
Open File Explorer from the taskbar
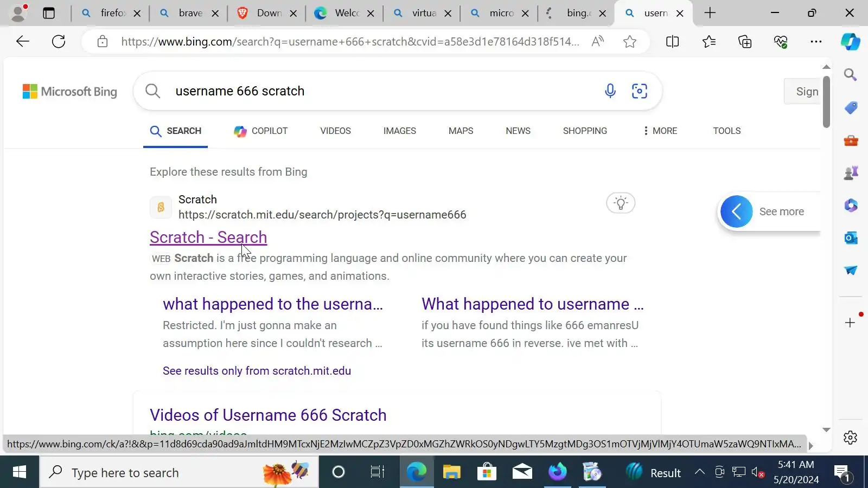(x=451, y=472)
